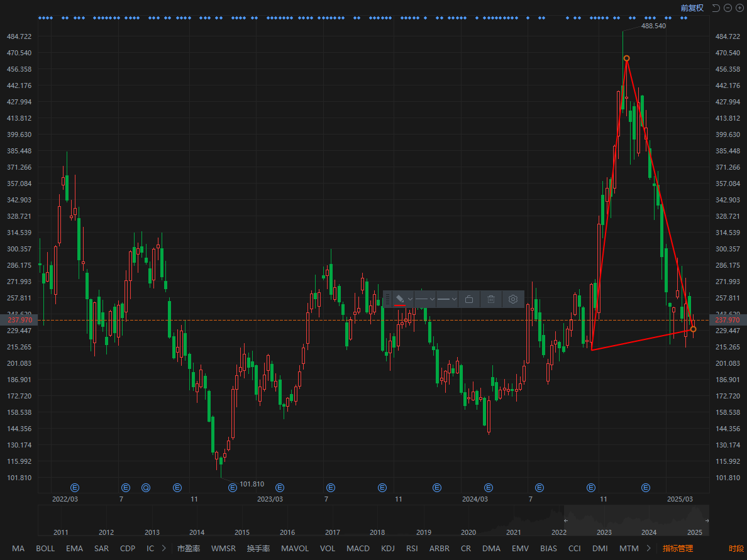Click the left handle of the range navigator
Viewport: 747px width, 560px height.
pyautogui.click(x=565, y=520)
